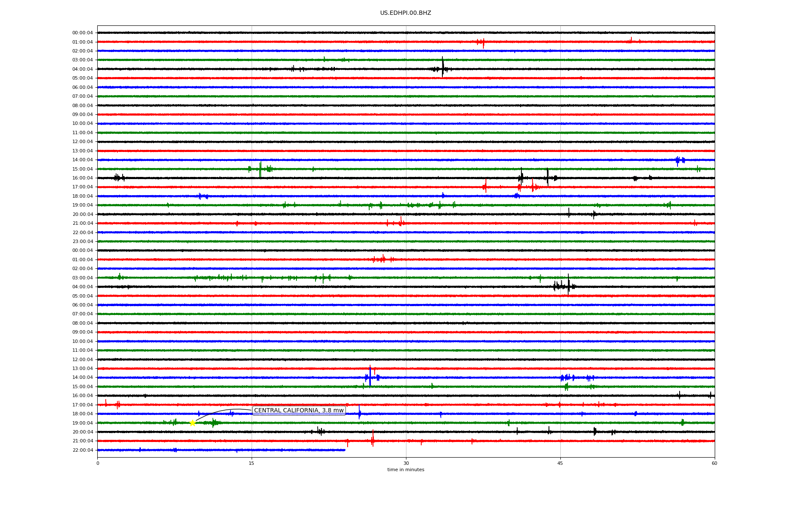The width and height of the screenshot is (812, 508).
Task: Select the 15 tick on the time axis
Action: coord(252,463)
